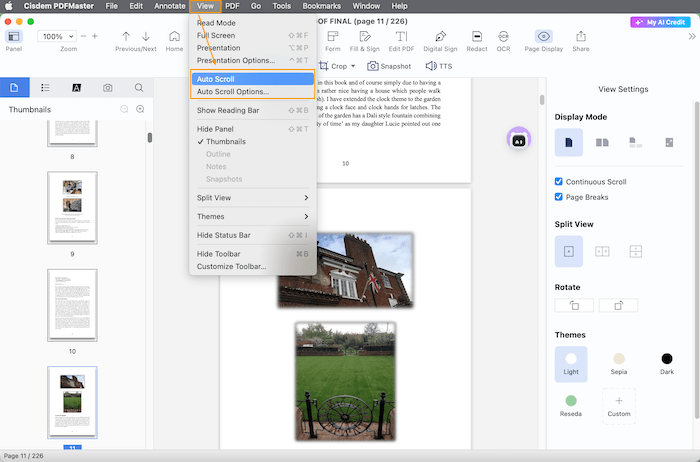Open the Digital Sign tool
700x462 pixels.
click(x=440, y=37)
